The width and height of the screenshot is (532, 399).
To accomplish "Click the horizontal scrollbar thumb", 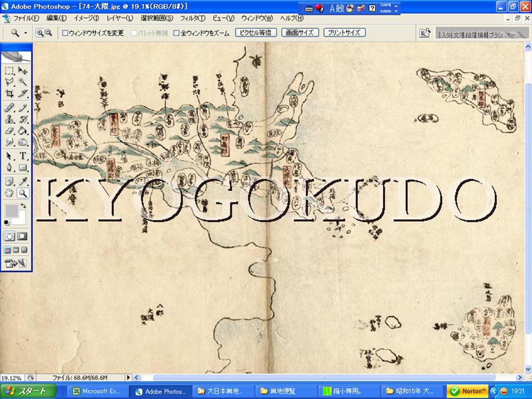I will coord(324,378).
